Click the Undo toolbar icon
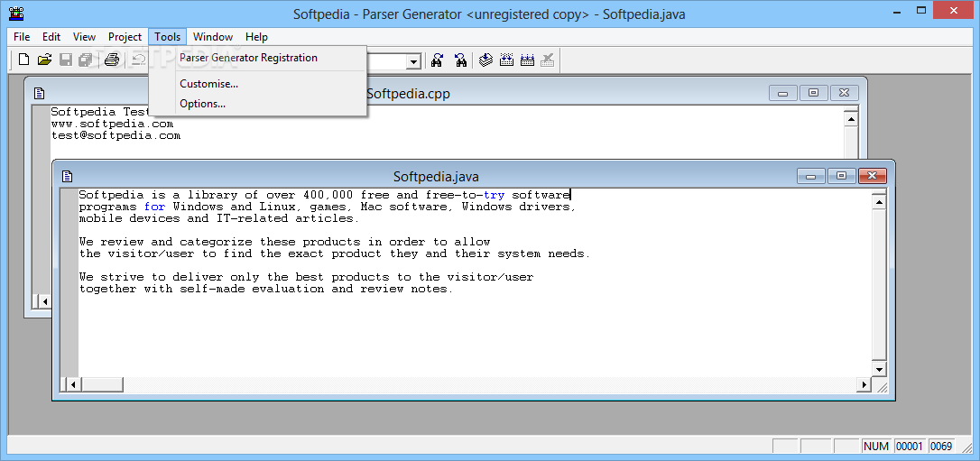This screenshot has width=980, height=461. click(139, 60)
